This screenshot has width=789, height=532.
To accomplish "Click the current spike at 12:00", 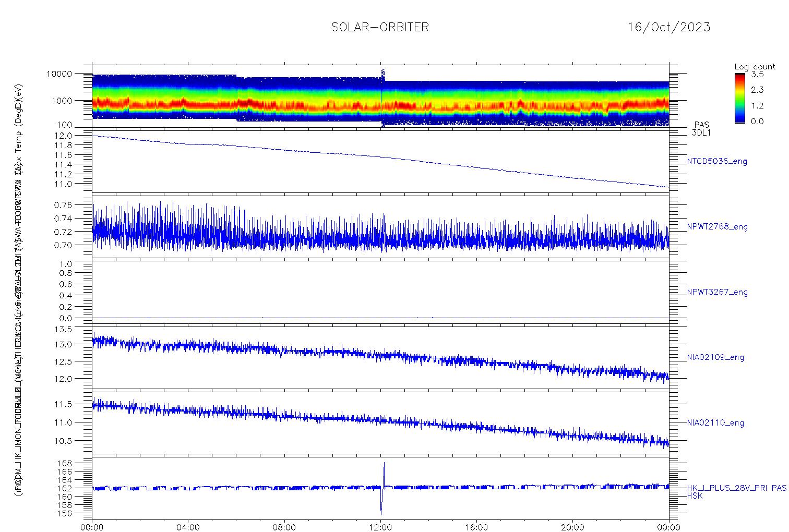I will pos(382,488).
